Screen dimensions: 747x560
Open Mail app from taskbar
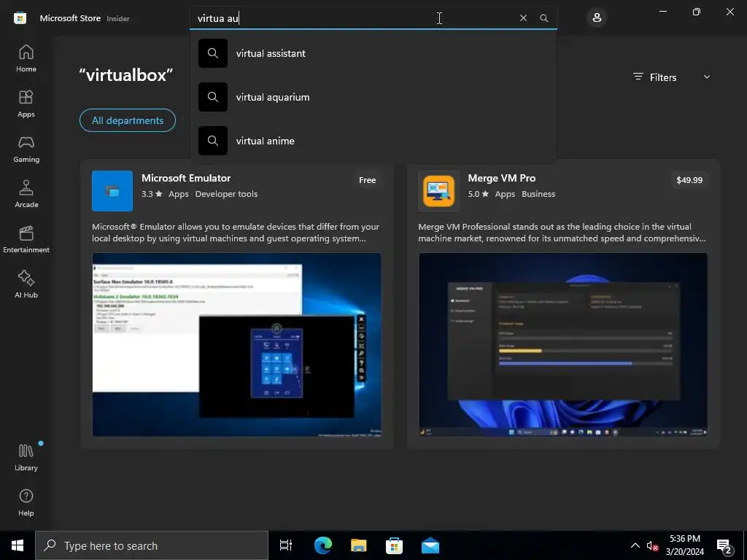click(430, 545)
